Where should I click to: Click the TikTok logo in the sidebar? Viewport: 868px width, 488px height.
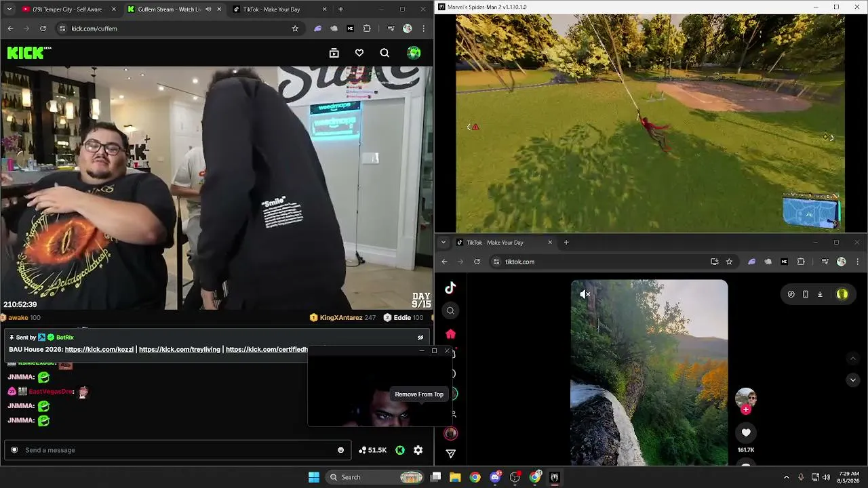(x=450, y=288)
